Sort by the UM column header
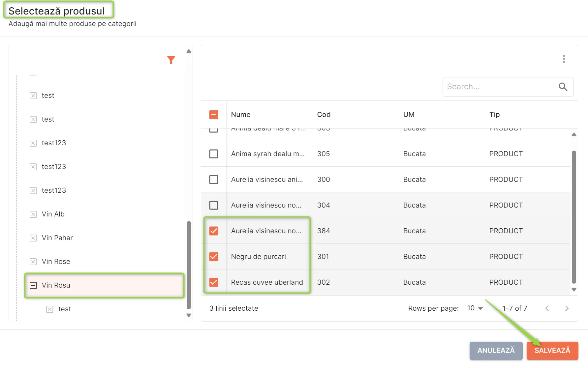 (409, 115)
